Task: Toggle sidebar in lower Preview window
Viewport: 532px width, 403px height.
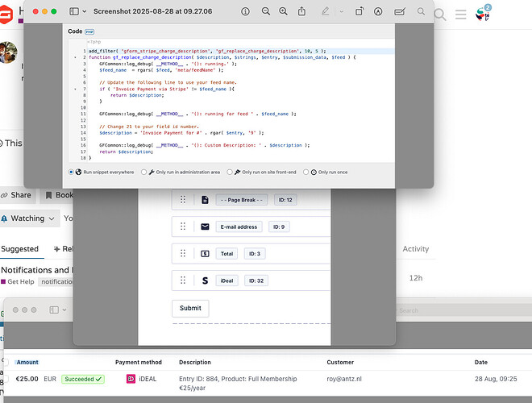Action: click(x=54, y=310)
